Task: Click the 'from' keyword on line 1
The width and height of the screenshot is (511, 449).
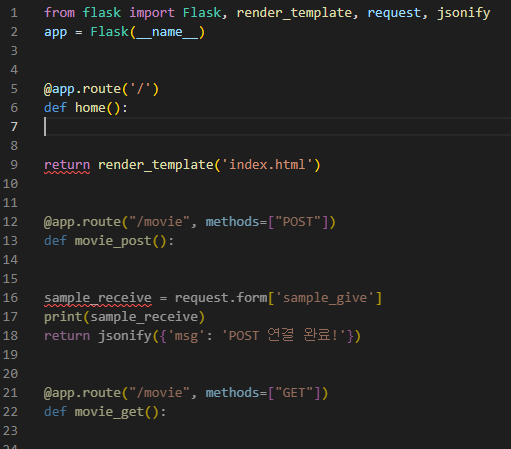Action: (59, 13)
